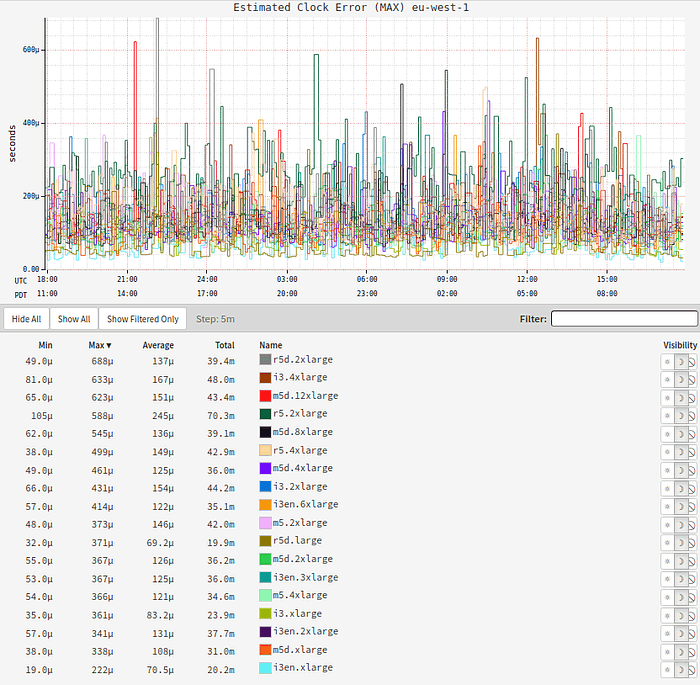Click the sun icon for r5.2xlarge row
This screenshot has height=685, width=700.
point(667,414)
